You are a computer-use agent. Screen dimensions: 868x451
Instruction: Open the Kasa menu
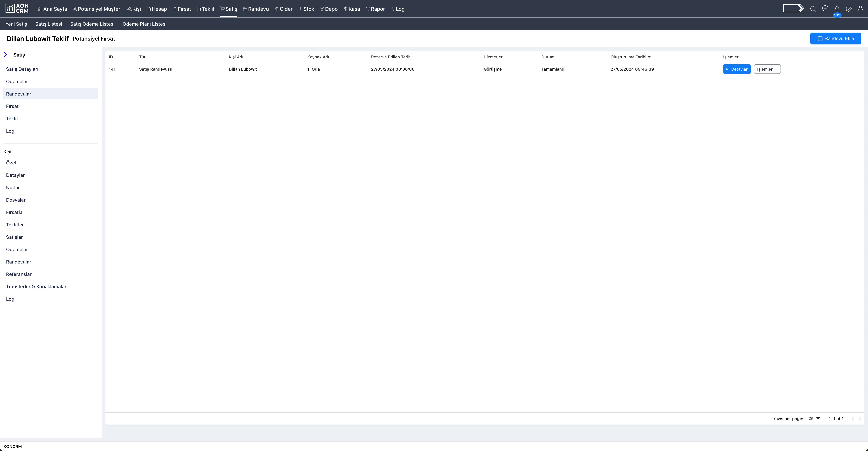(x=351, y=9)
